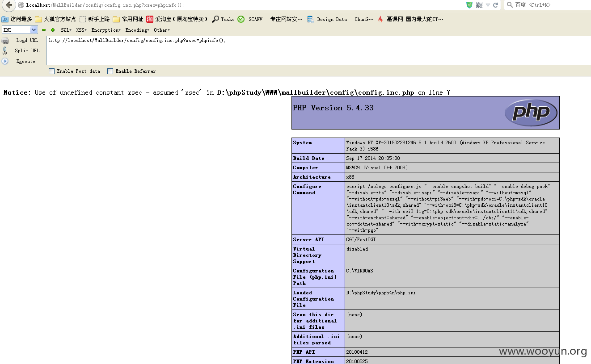Open the 火狐官方站点 bookmark folder
Viewport: 591px width, 364px height.
56,19
